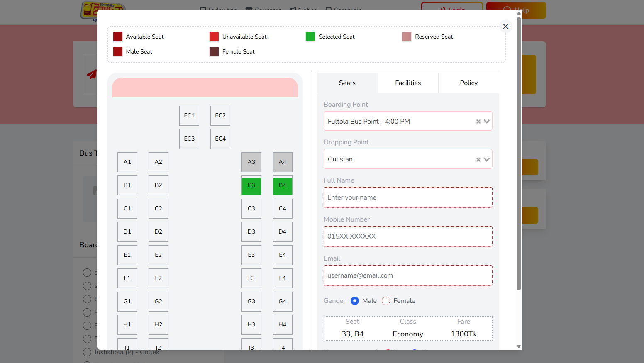Expand the Boarding Point dropdown
Image resolution: width=644 pixels, height=363 pixels.
pyautogui.click(x=486, y=121)
